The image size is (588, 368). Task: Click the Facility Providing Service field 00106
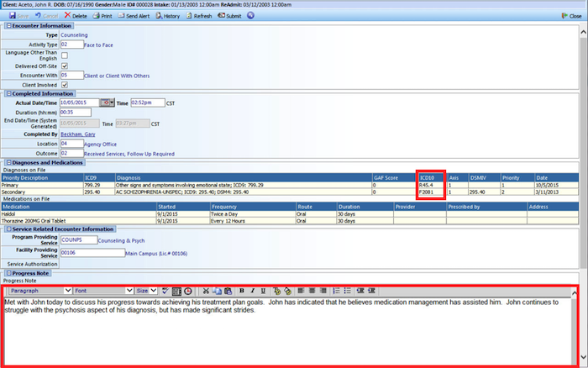coord(92,253)
